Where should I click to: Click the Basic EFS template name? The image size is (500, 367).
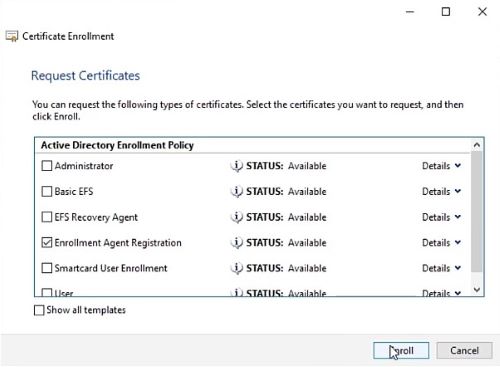74,191
